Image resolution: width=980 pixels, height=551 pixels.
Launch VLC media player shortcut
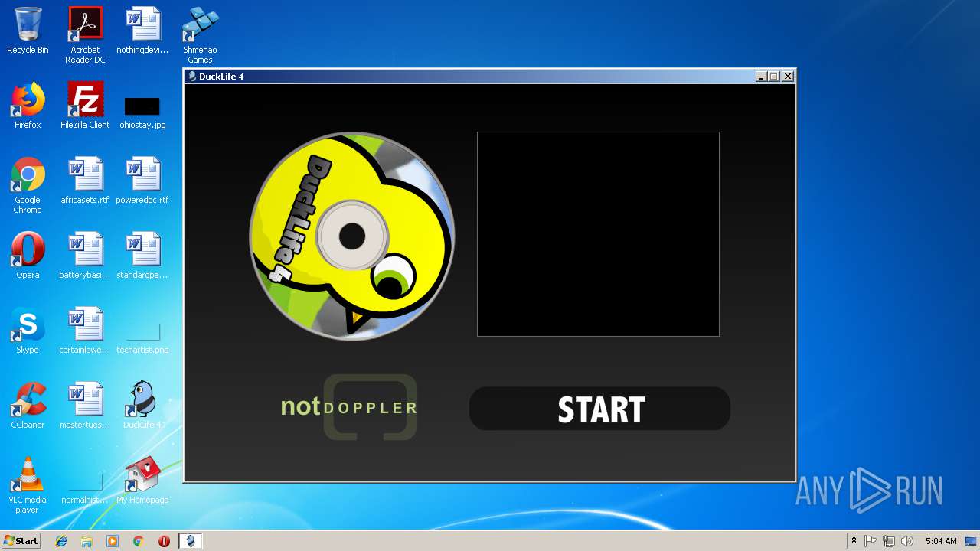tap(28, 485)
